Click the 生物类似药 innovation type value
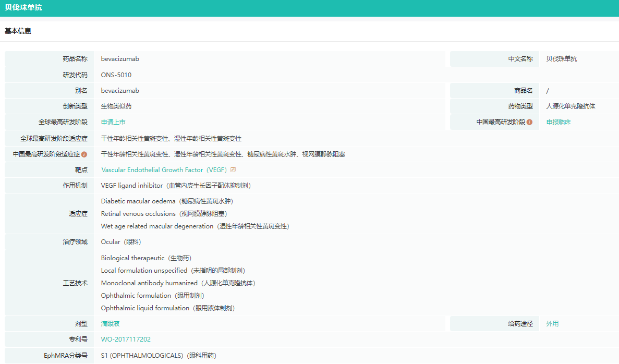Screen dimensions: 619x364 [x=116, y=106]
